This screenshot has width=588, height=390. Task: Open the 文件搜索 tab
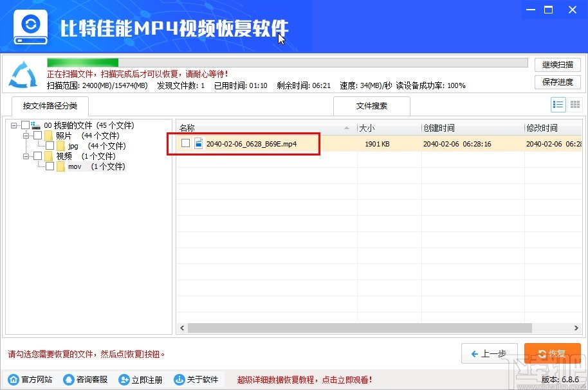[371, 106]
